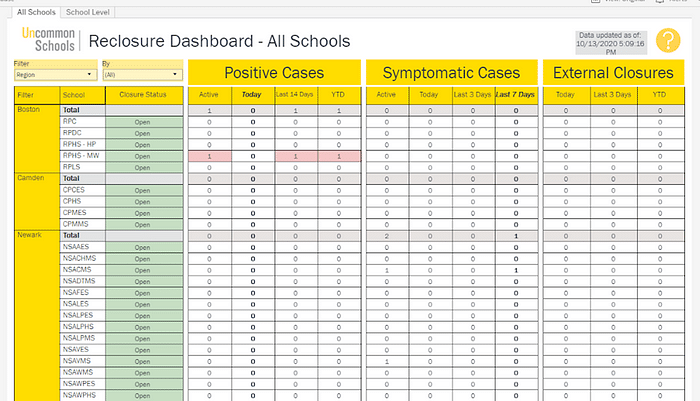
Task: Select the Boston region cell
Action: point(30,109)
